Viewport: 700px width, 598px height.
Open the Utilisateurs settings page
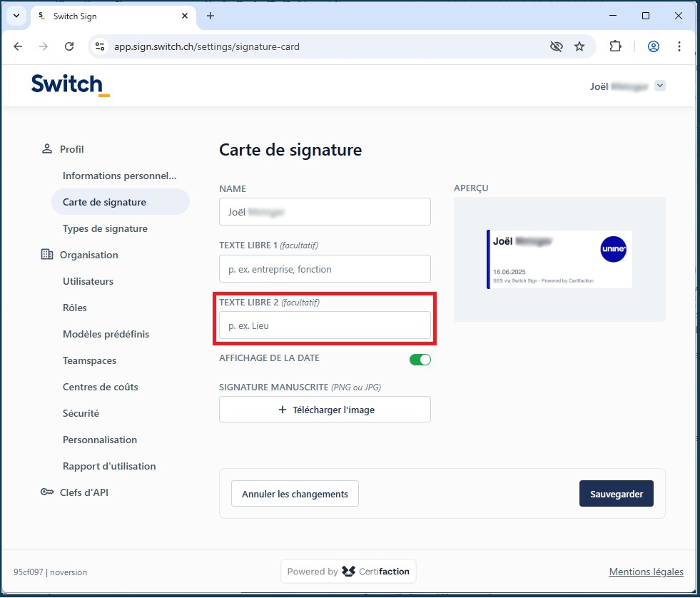point(88,281)
